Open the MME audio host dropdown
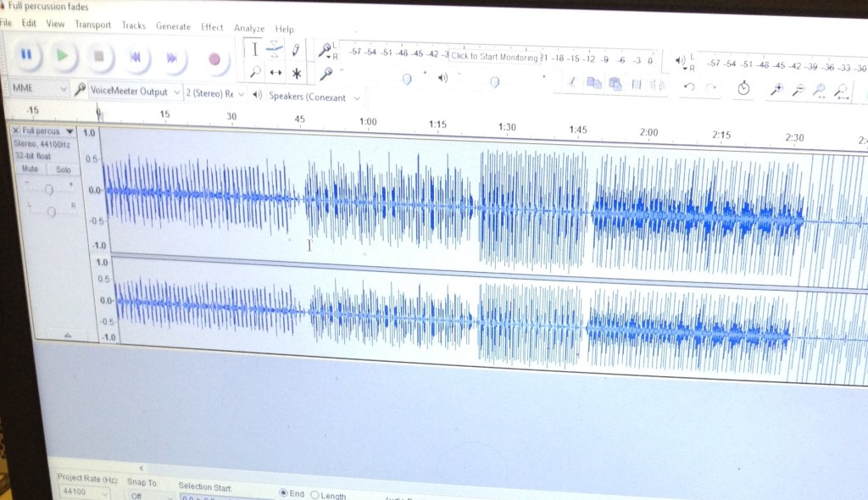 pos(40,88)
